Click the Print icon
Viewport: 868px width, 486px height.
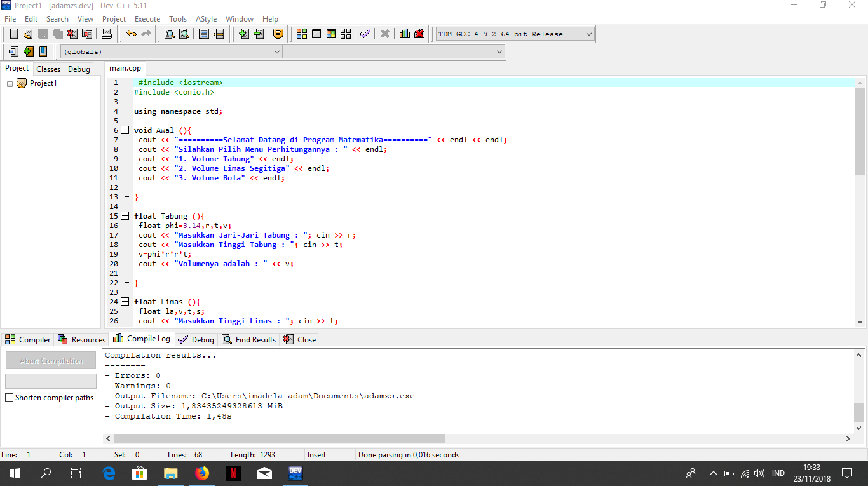[x=107, y=34]
